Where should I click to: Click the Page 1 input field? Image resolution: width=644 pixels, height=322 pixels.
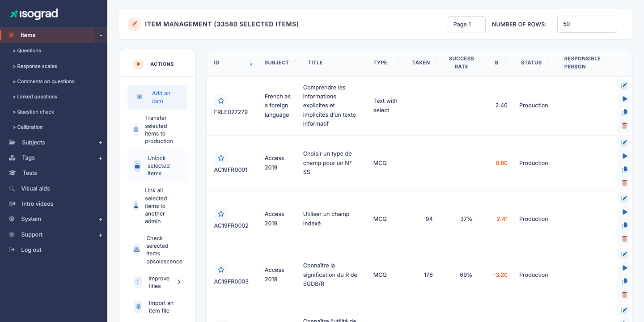(x=466, y=25)
